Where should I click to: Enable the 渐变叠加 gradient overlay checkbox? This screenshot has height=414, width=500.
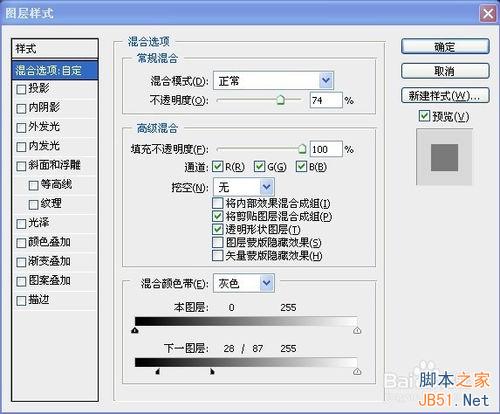(x=21, y=262)
